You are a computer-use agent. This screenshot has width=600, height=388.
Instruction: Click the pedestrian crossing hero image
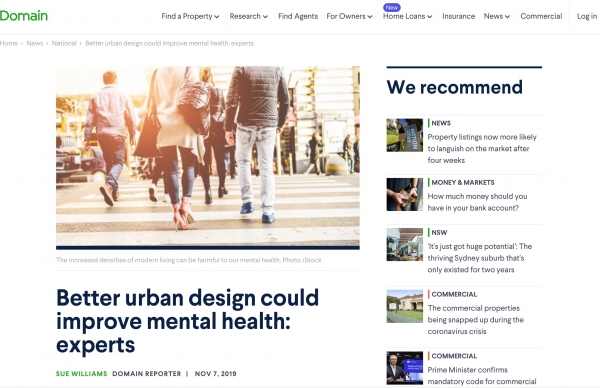tap(208, 158)
